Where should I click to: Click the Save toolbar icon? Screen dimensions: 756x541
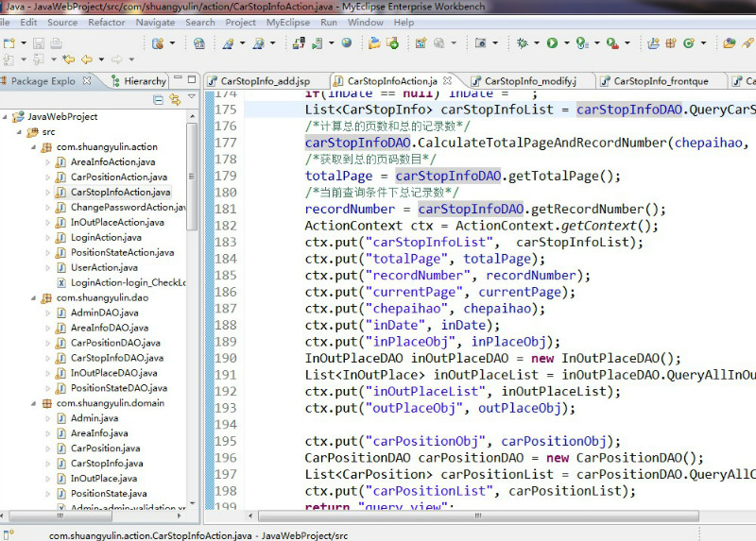coord(39,43)
